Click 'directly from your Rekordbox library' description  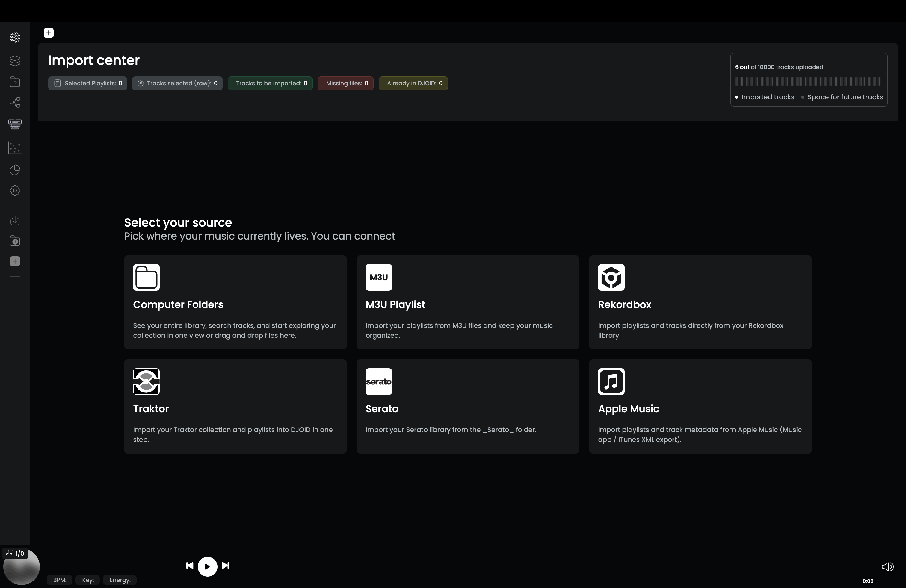[x=691, y=330]
